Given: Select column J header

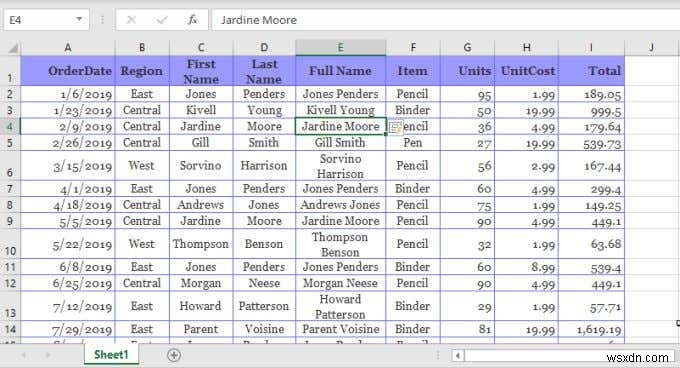Looking at the screenshot, I should pyautogui.click(x=651, y=48).
